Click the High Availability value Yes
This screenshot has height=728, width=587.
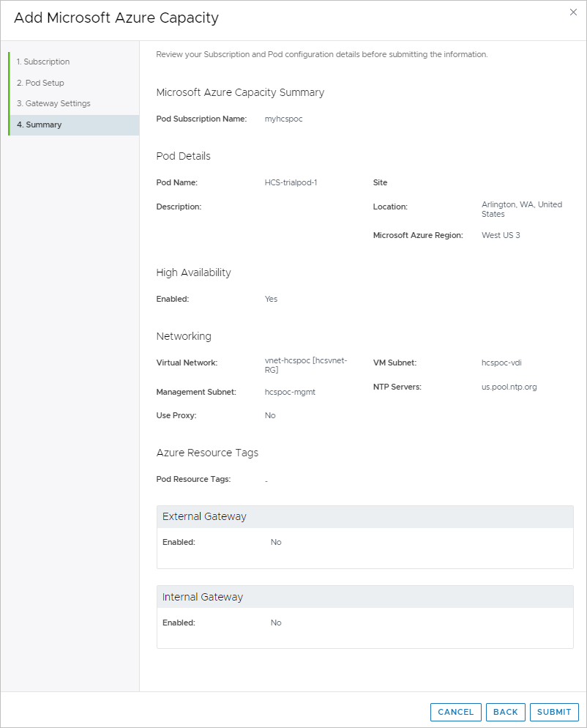point(271,299)
